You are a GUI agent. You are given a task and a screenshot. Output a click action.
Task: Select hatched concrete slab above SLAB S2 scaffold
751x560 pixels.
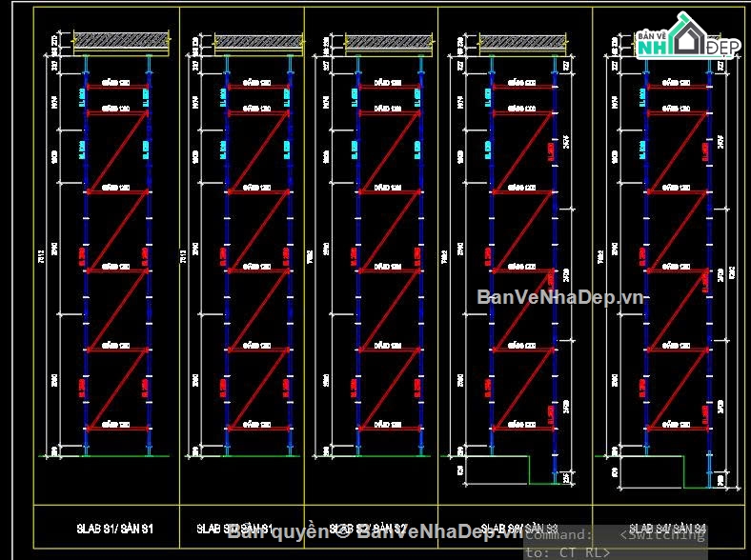tap(389, 42)
